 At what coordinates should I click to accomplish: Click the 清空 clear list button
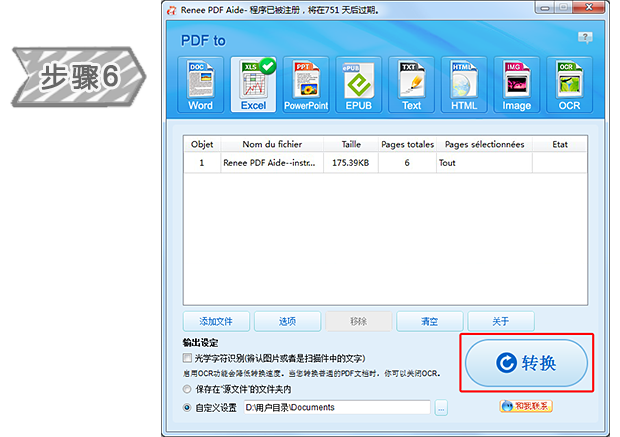[x=430, y=321]
